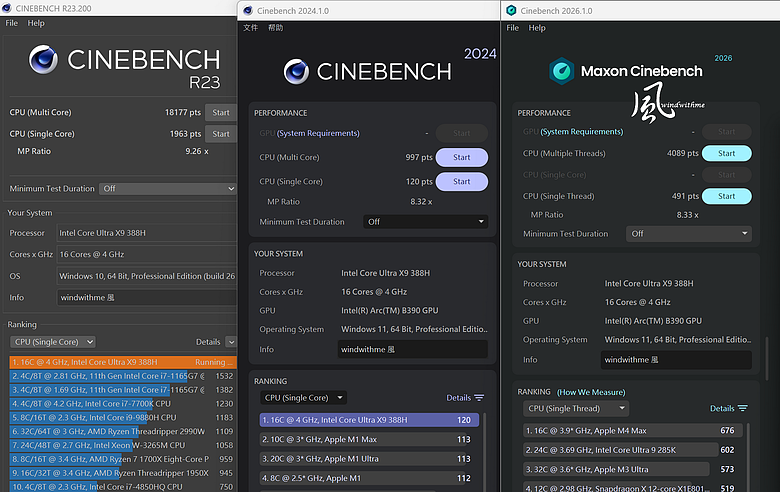Open the File menu in Cinebench 2026
The image size is (780, 492).
[512, 28]
